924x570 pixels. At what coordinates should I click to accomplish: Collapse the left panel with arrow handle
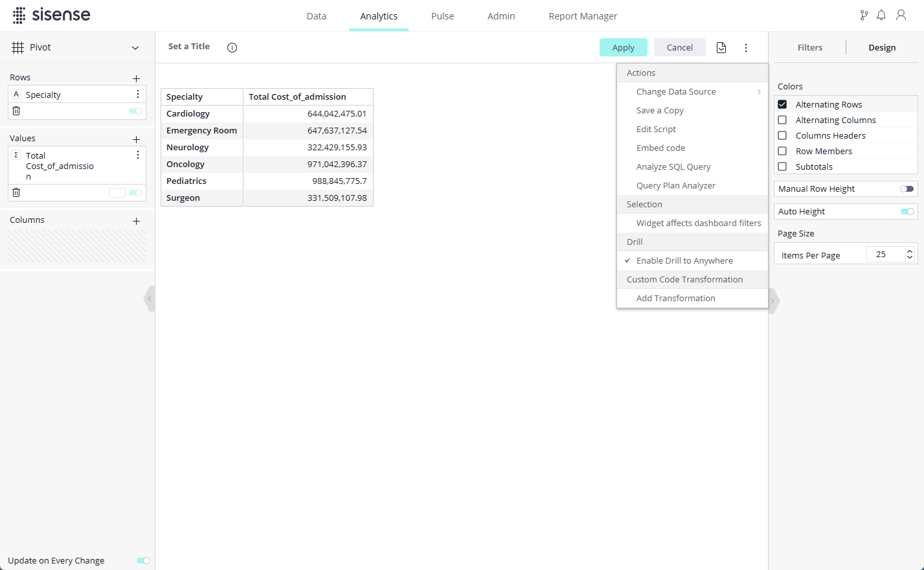click(x=150, y=299)
